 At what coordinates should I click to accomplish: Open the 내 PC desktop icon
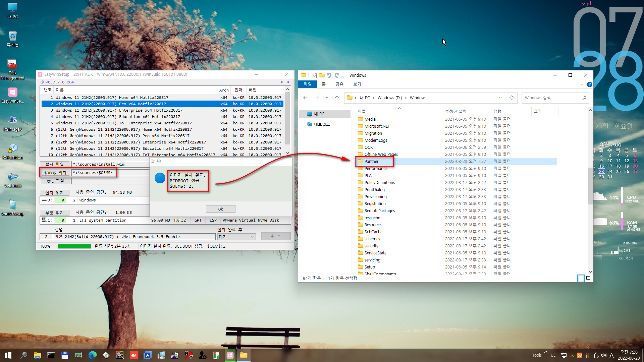13,10
